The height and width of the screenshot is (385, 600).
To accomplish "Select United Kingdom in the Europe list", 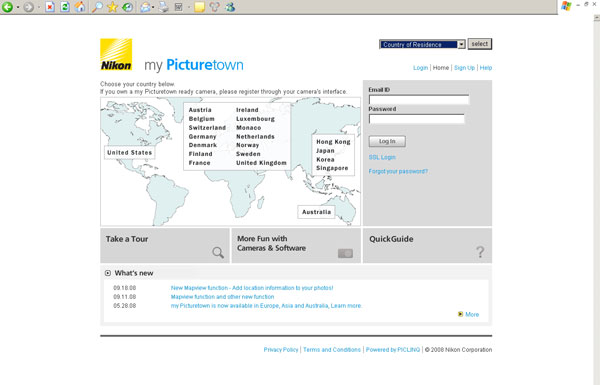I will pyautogui.click(x=261, y=163).
